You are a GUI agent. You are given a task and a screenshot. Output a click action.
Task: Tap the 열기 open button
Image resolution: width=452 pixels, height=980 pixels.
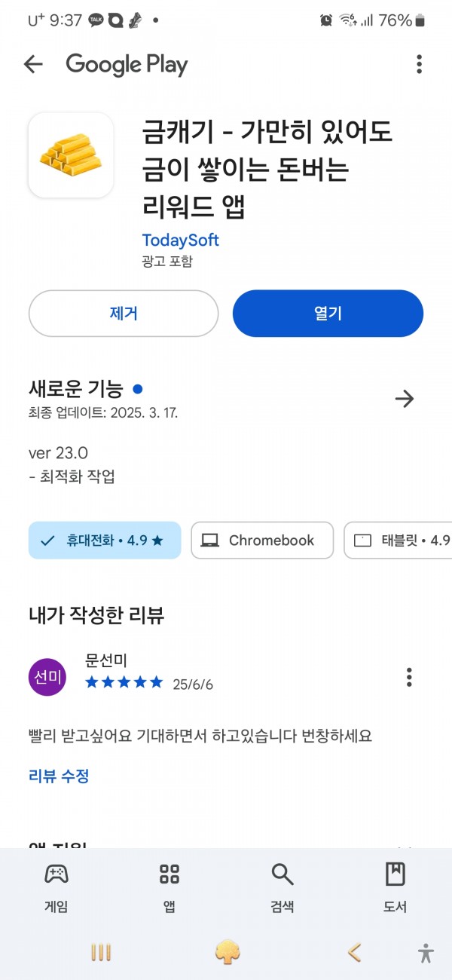point(328,314)
